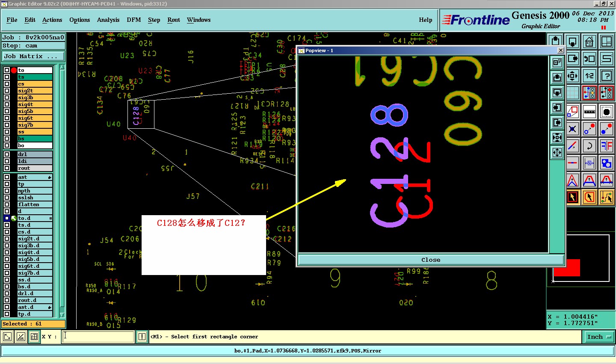Image resolution: width=616 pixels, height=364 pixels.
Task: Click the Job Matrix button
Action: tap(34, 56)
